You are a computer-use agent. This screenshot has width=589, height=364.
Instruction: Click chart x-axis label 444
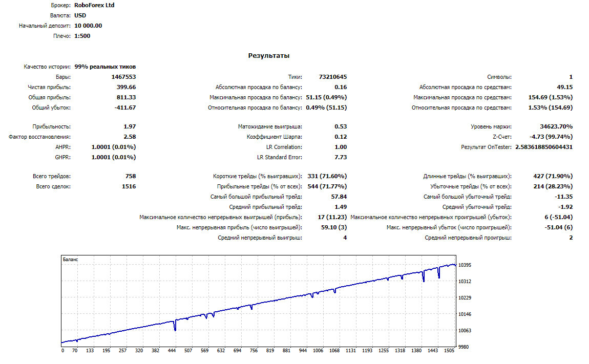pyautogui.click(x=172, y=351)
